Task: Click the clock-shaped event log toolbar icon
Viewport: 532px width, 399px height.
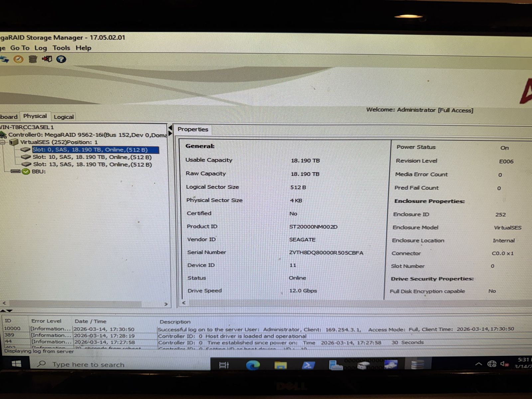Action: click(x=18, y=59)
